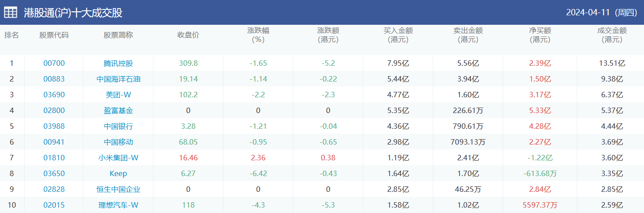Open the Keep stock link

118,174
